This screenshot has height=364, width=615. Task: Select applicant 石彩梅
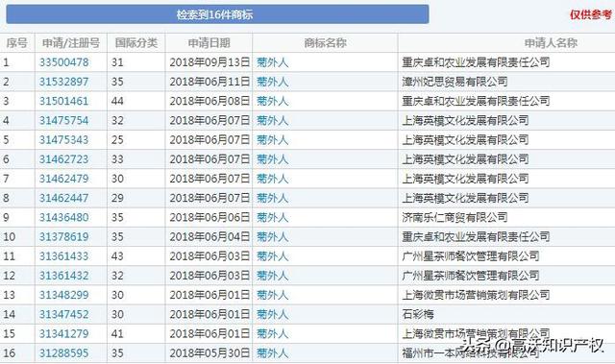418,314
